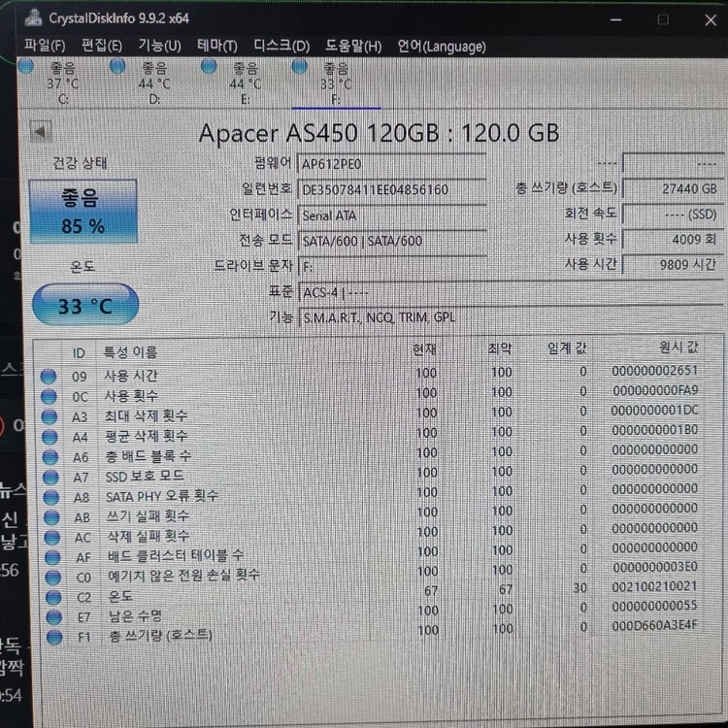Open the 디스크(D) menu
728x728 pixels.
281,46
